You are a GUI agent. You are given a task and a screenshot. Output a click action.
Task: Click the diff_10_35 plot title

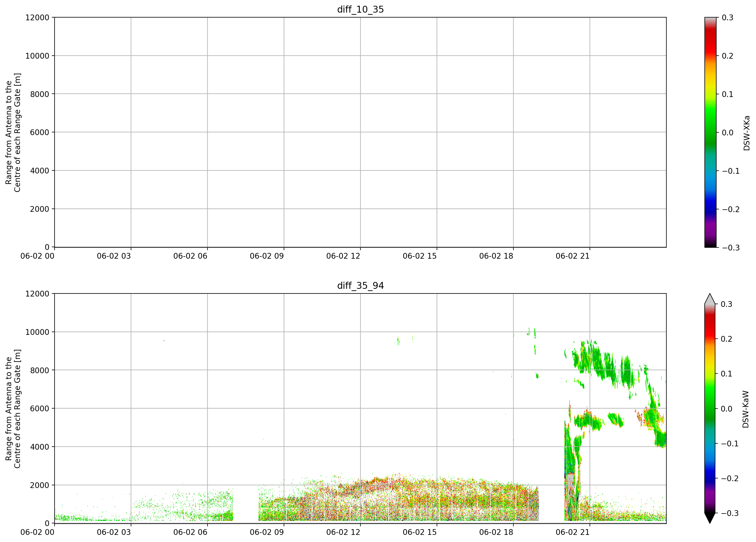click(x=360, y=9)
